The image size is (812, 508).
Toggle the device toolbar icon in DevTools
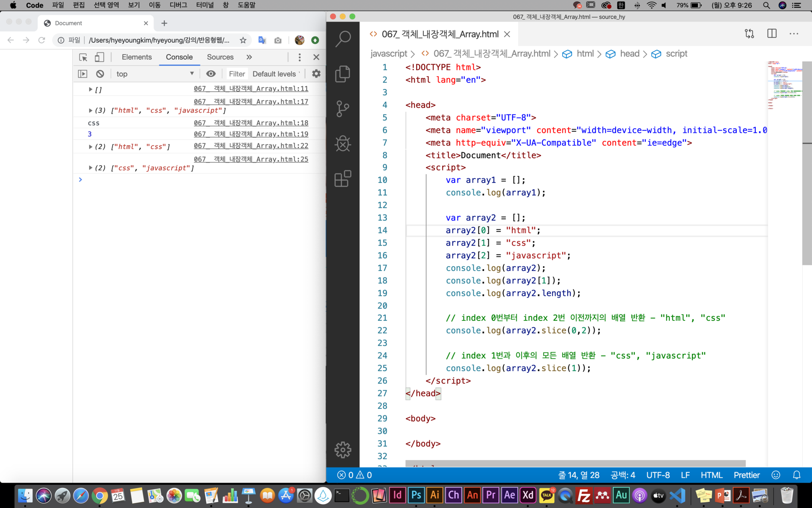coord(99,57)
